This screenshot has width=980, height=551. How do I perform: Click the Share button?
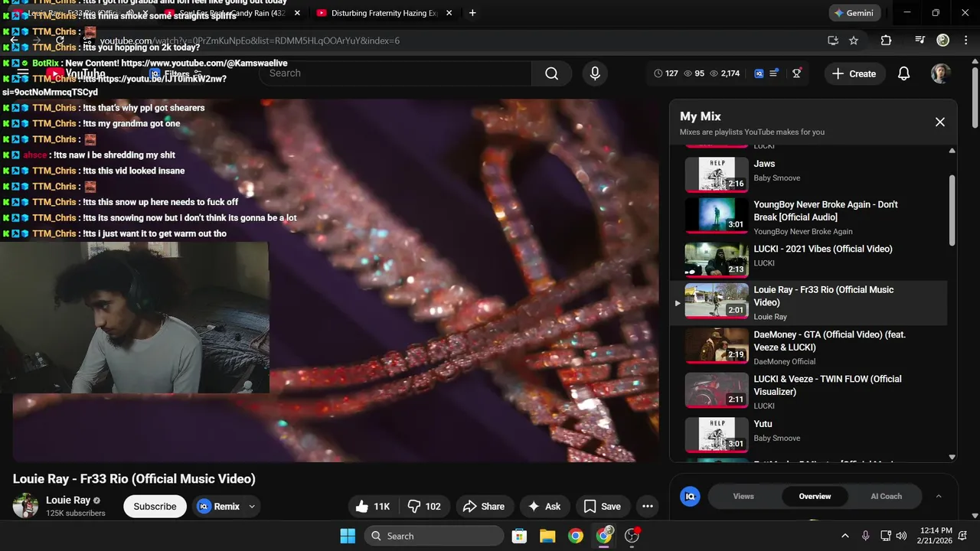click(x=485, y=507)
